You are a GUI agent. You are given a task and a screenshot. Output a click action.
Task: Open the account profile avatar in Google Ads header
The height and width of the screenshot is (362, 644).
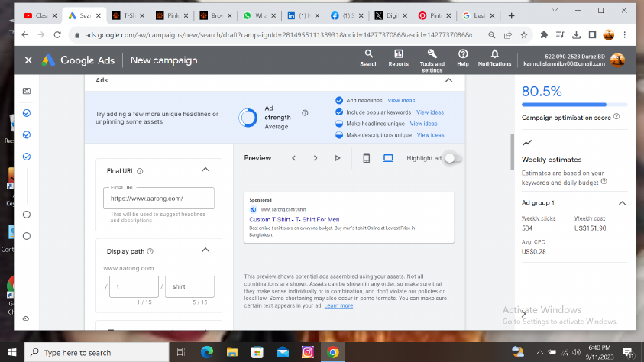click(x=617, y=60)
